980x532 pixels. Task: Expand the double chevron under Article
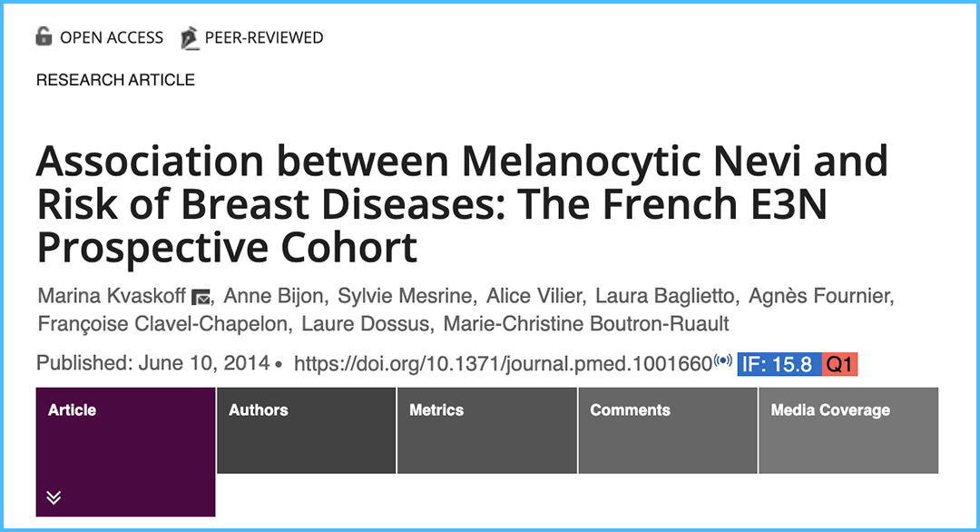click(54, 497)
